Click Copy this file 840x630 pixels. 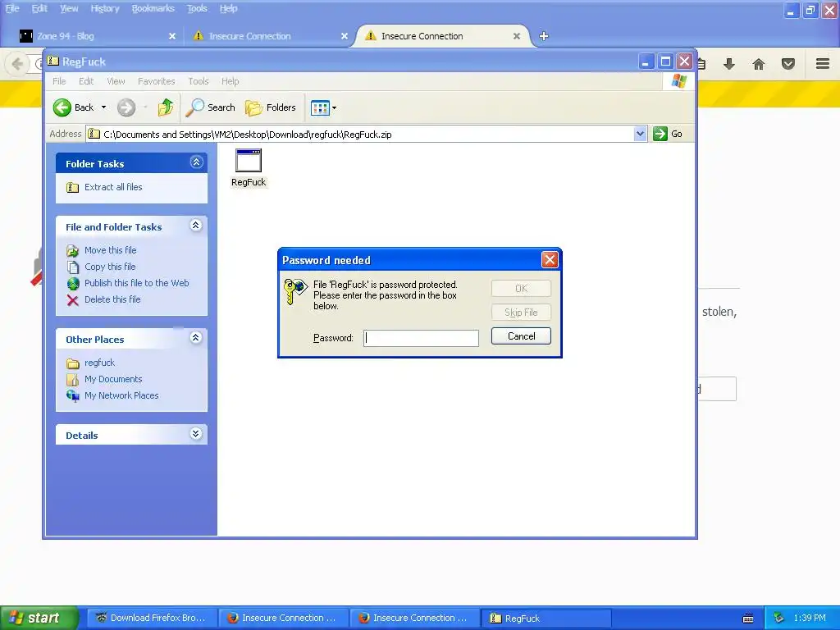pos(110,267)
